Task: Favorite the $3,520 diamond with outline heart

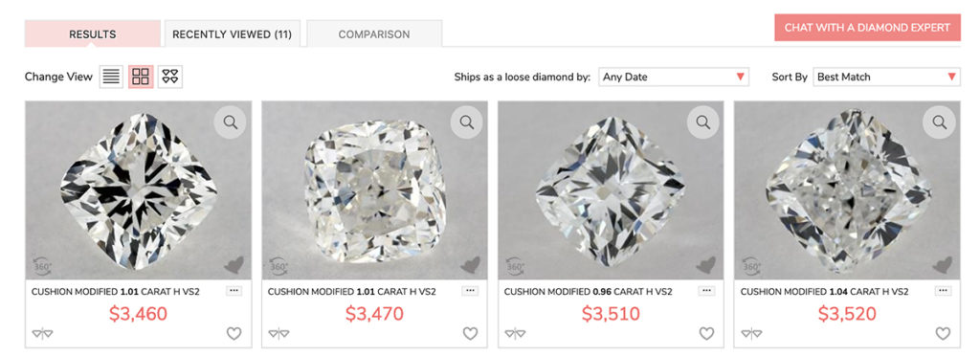Action: click(x=943, y=334)
